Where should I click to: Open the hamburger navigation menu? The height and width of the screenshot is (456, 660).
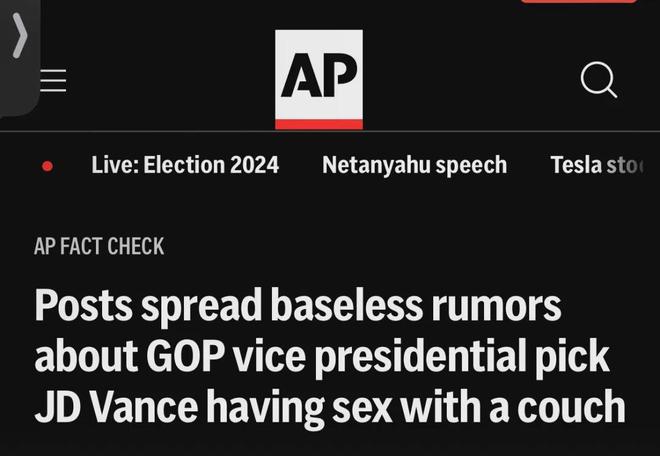(53, 80)
